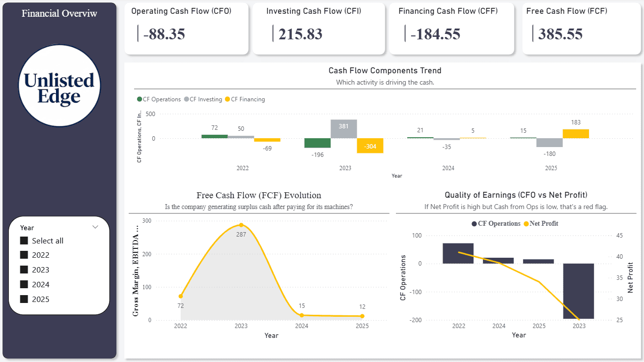Click the Net Profit legend marker
Image resolution: width=644 pixels, height=362 pixels.
[527, 224]
